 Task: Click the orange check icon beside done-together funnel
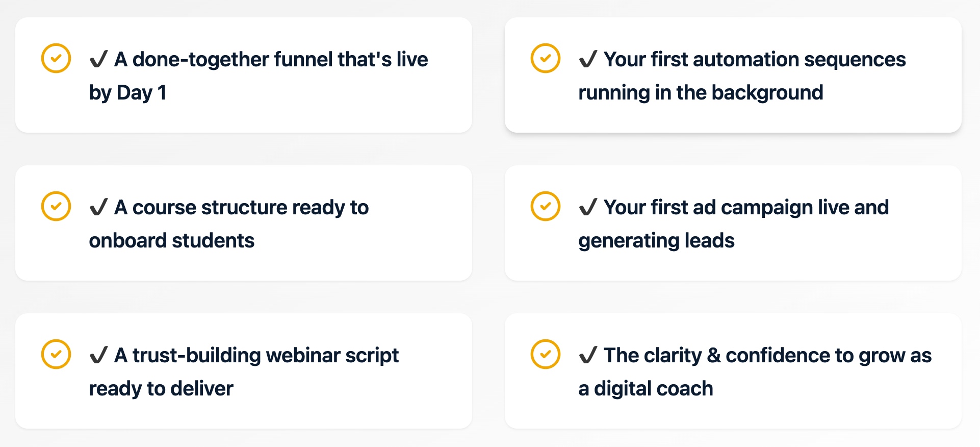56,58
